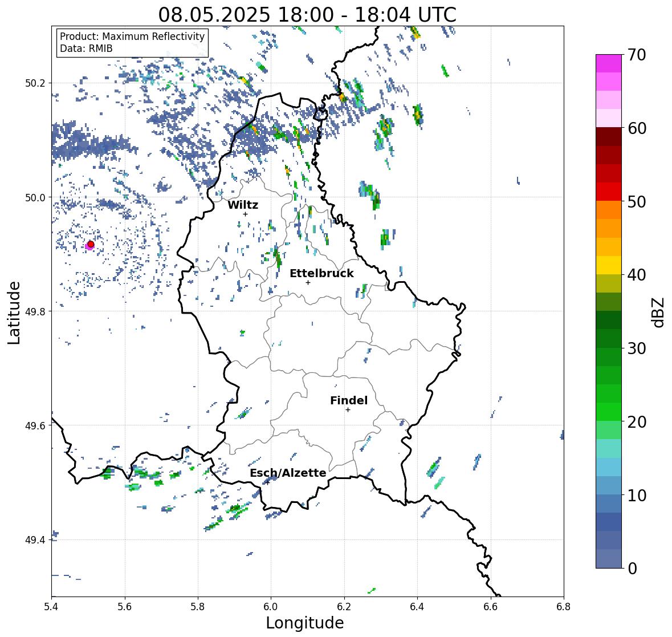Click the 50.0 latitude tick label
This screenshot has height=637, width=672.
[x=35, y=197]
